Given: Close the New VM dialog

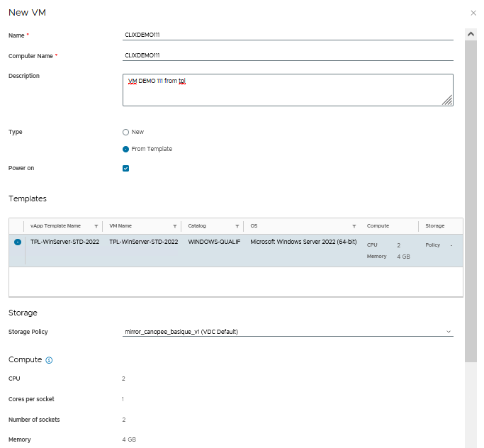Looking at the screenshot, I should 473,13.
